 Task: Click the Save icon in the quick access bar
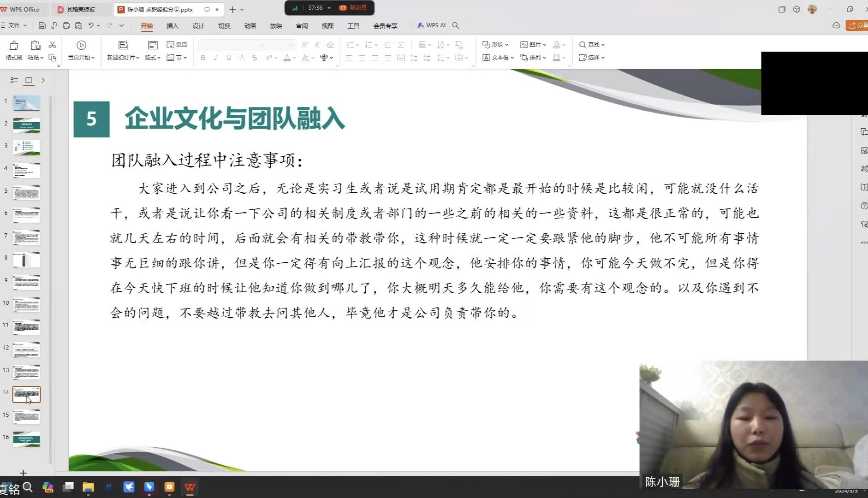42,25
